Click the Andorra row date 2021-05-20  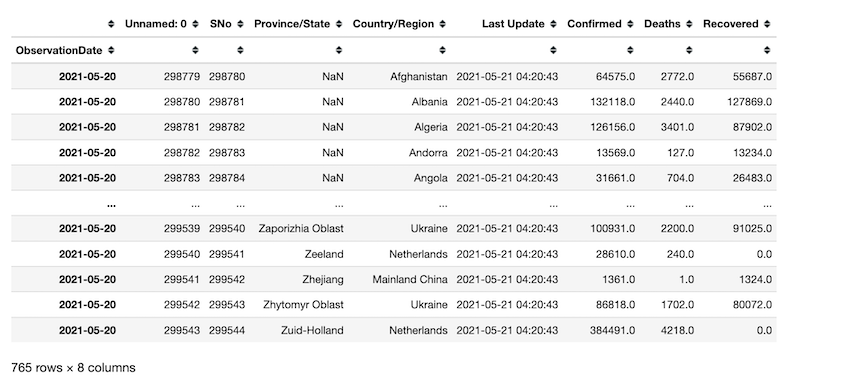point(87,153)
